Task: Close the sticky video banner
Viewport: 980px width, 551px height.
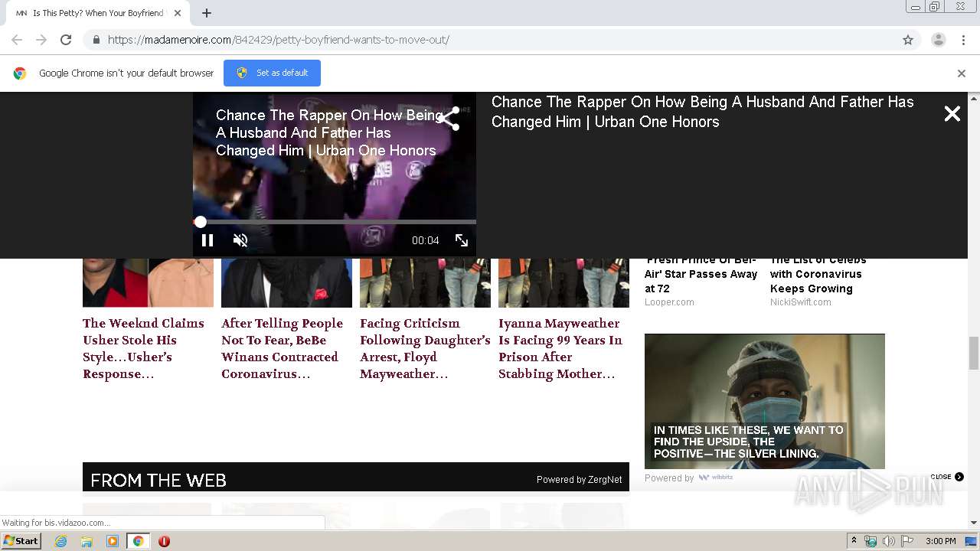Action: click(952, 114)
